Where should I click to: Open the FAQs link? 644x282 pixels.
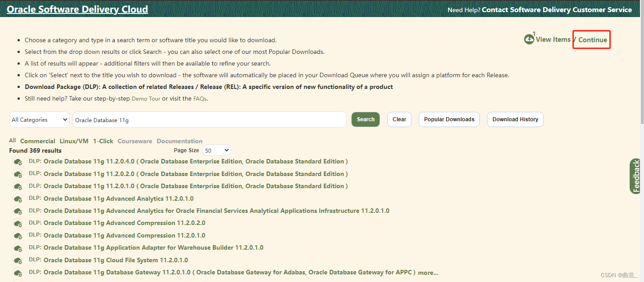pyautogui.click(x=200, y=98)
